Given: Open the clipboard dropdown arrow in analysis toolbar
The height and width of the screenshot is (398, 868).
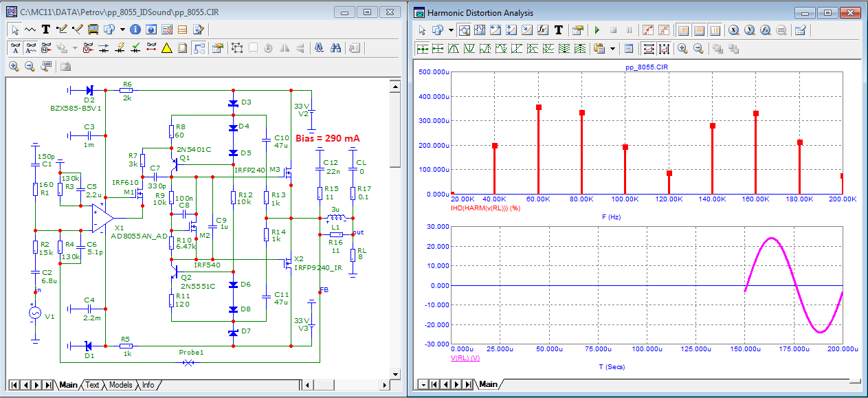Looking at the screenshot, I should point(612,49).
